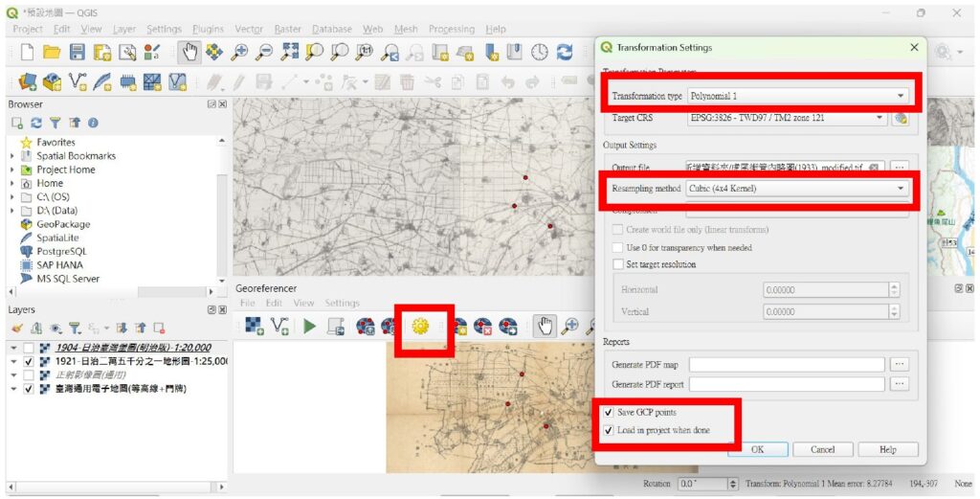Activate the Pan Map hand tool in main toolbar

[189, 53]
